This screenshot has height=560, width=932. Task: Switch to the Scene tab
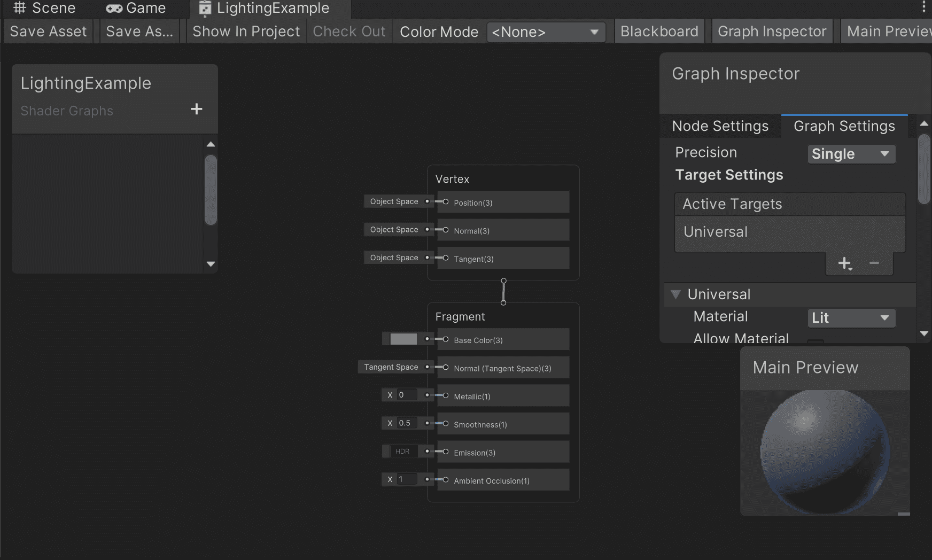pyautogui.click(x=45, y=8)
